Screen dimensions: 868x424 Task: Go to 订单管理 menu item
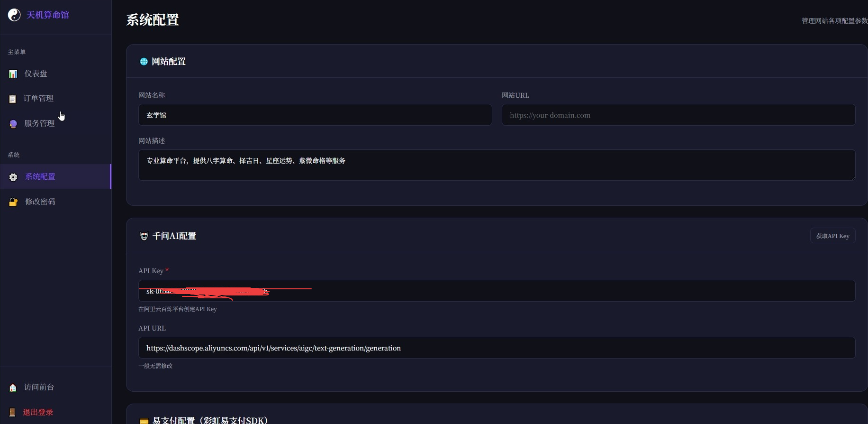38,98
